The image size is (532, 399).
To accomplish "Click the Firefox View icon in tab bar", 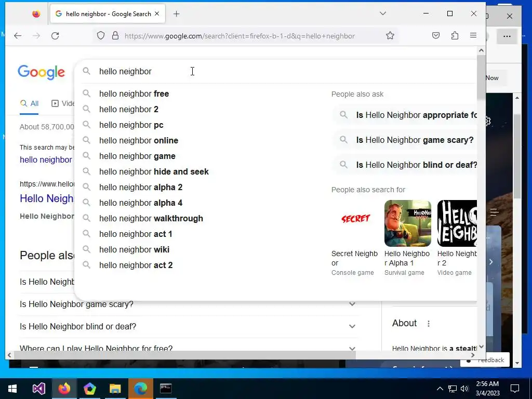I will [36, 14].
